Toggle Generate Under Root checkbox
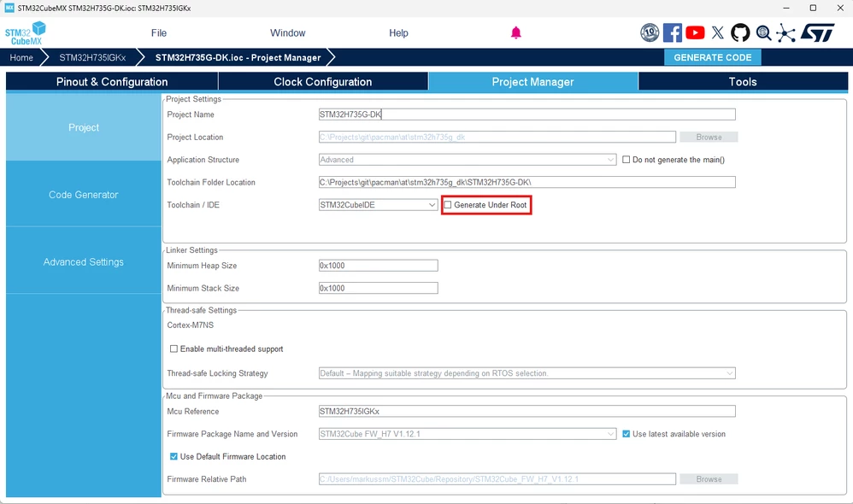Viewport: 853px width, 504px height. click(448, 205)
